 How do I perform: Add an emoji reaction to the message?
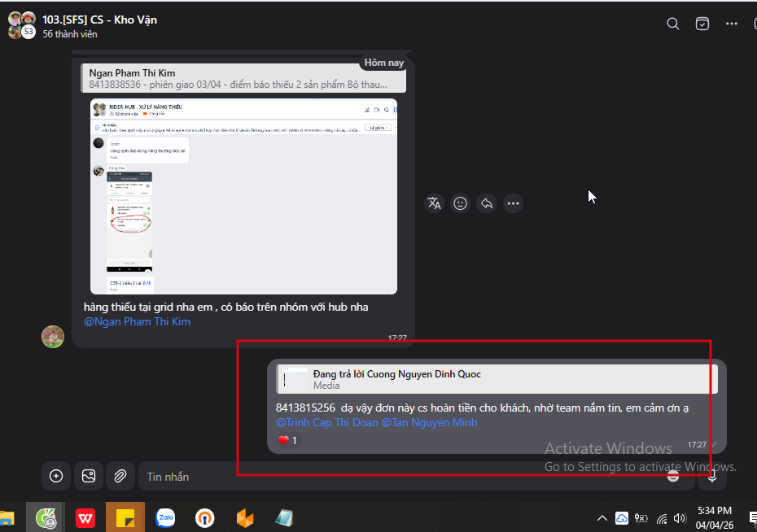coord(460,203)
